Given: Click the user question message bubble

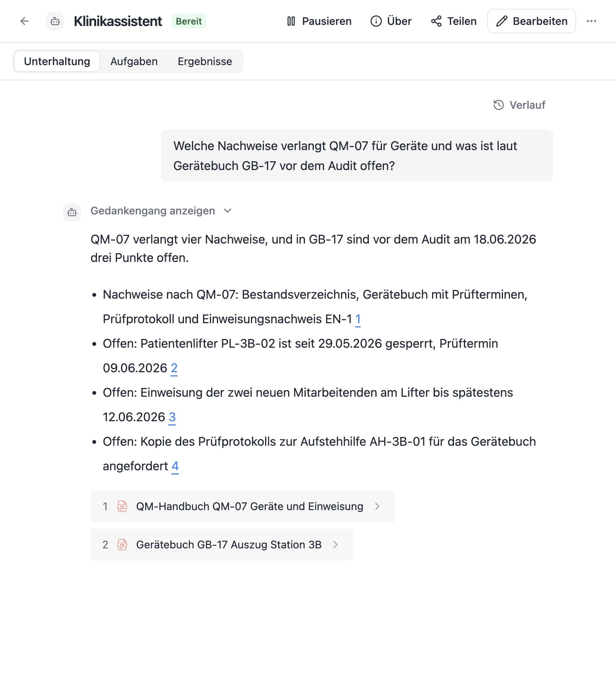Looking at the screenshot, I should point(357,155).
